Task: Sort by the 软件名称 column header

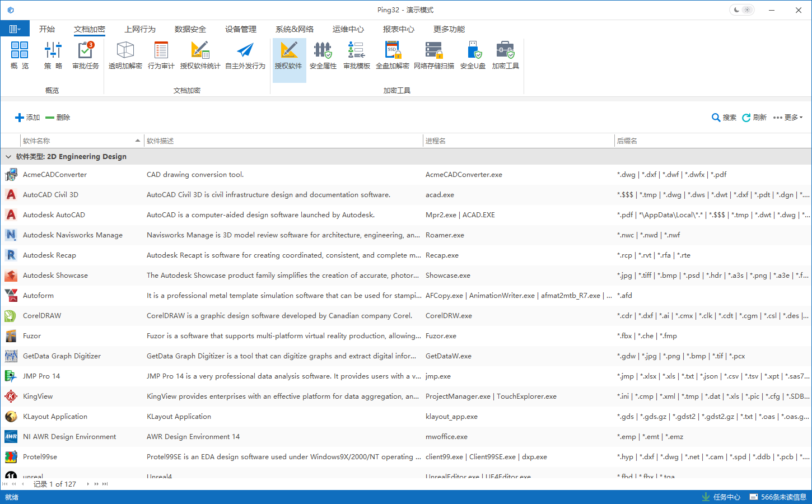Action: [78, 141]
